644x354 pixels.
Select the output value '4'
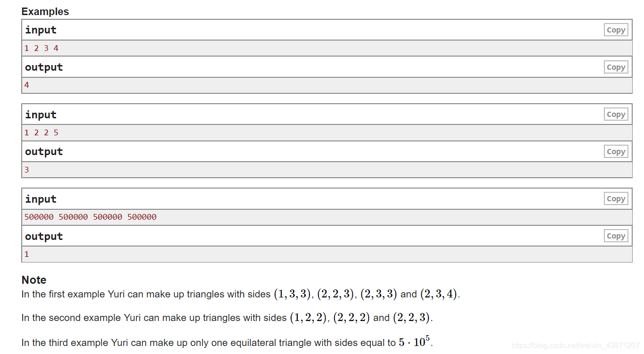pos(26,85)
